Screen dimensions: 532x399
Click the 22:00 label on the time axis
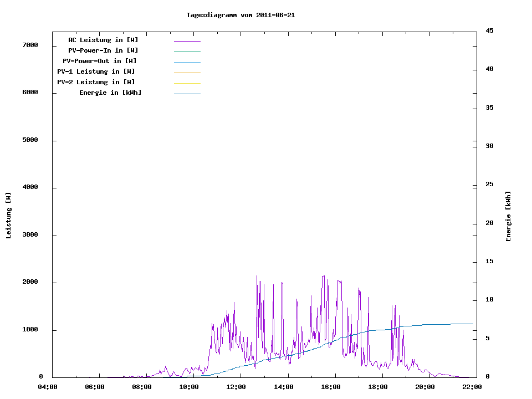click(472, 387)
